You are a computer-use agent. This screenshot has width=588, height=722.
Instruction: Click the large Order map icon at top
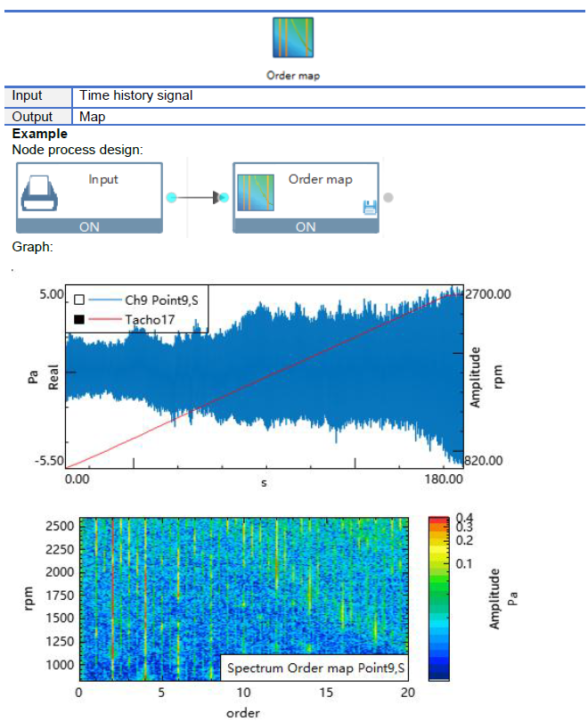[293, 37]
